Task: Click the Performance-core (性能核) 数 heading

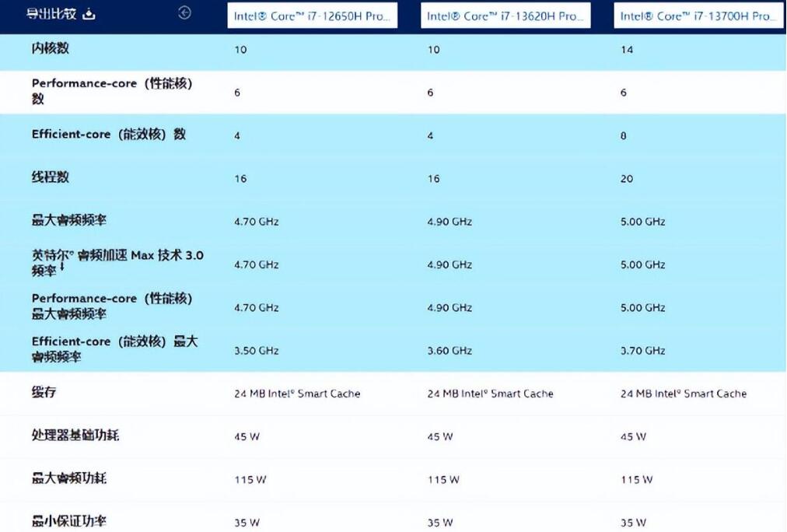Action: tap(113, 91)
